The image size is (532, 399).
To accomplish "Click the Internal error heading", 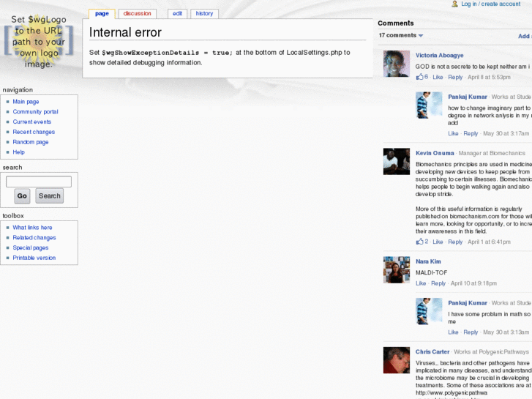I will coord(125,32).
